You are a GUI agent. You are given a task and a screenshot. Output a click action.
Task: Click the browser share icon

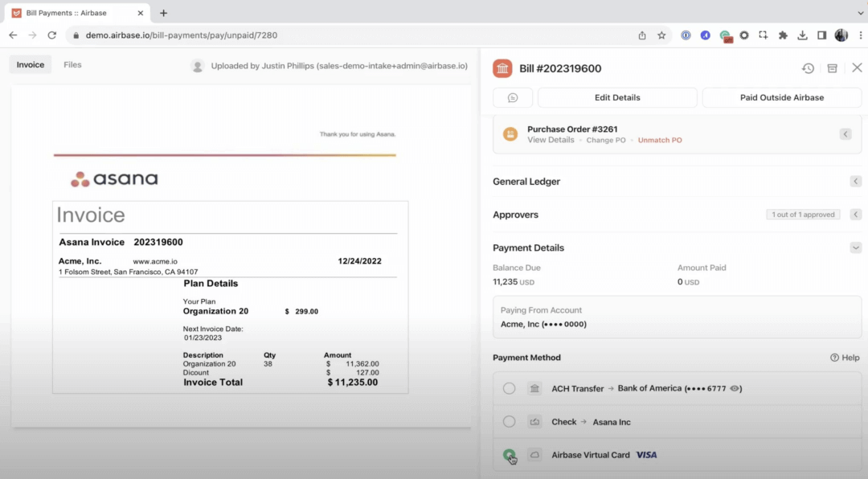(x=642, y=35)
